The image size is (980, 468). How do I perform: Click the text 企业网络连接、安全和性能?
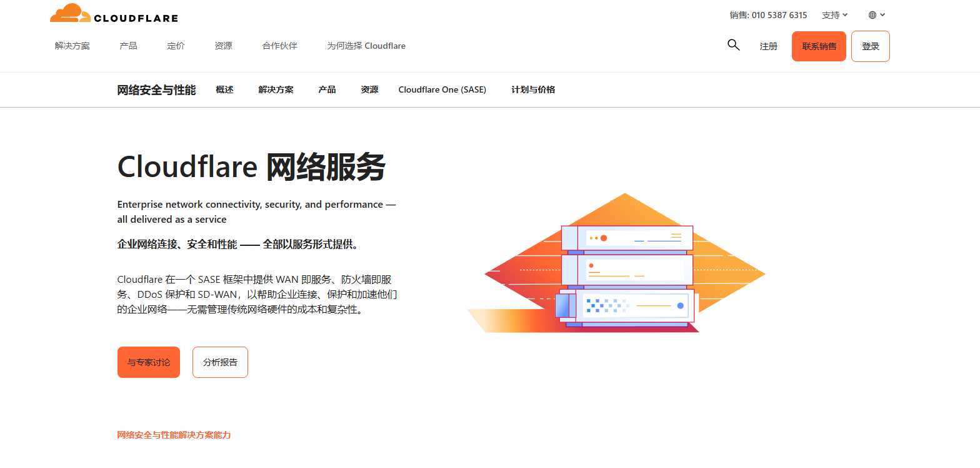coord(177,244)
